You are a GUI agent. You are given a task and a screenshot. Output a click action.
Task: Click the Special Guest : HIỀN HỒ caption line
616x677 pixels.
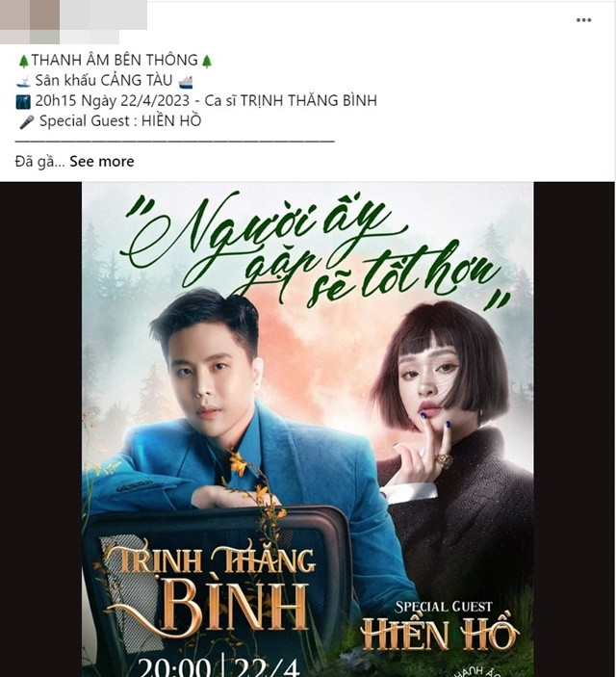pos(120,121)
